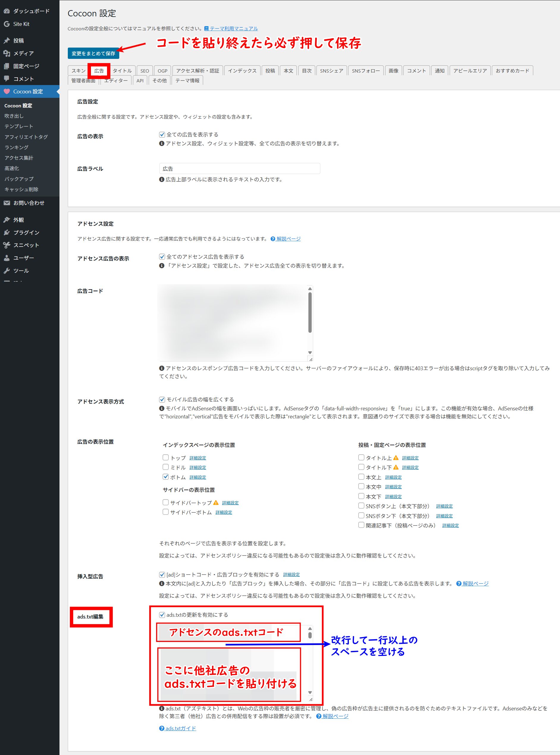560x755 pixels.
Task: Click 変更をまとめて保存 button
Action: [93, 53]
